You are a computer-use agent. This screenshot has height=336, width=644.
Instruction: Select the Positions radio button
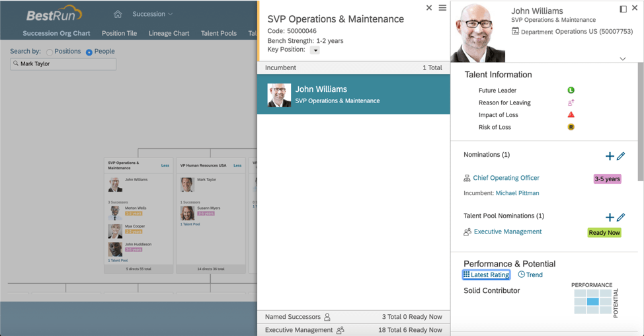coord(50,52)
